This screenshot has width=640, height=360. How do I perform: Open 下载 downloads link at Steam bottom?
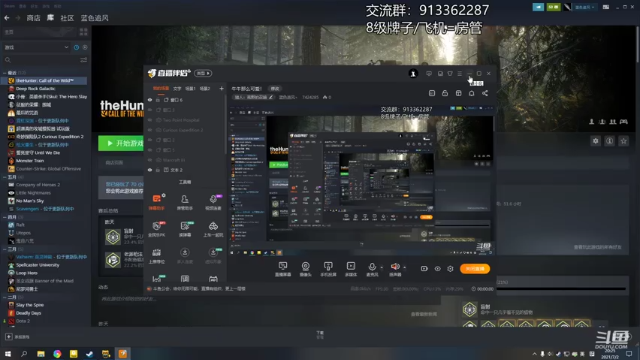click(x=320, y=335)
